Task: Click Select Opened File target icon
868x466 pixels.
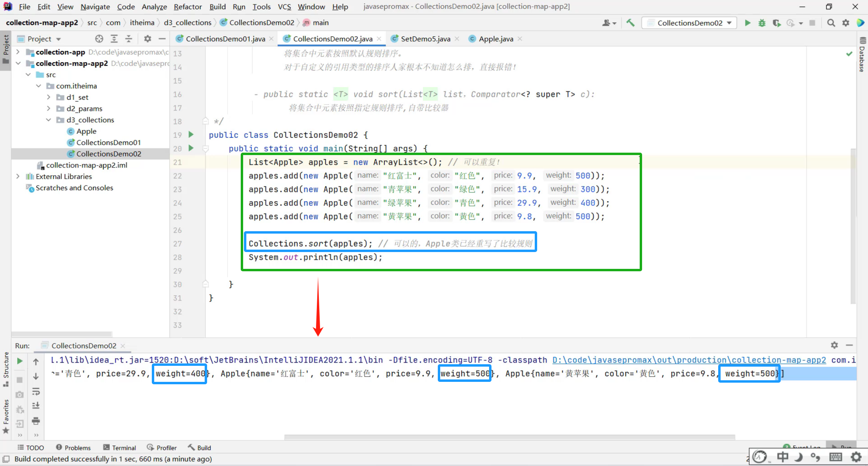Action: coord(99,39)
